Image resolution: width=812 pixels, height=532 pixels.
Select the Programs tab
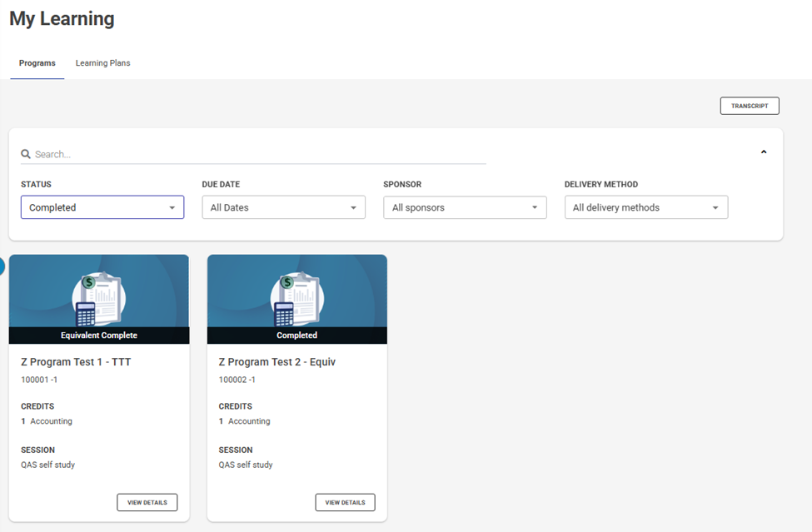37,63
